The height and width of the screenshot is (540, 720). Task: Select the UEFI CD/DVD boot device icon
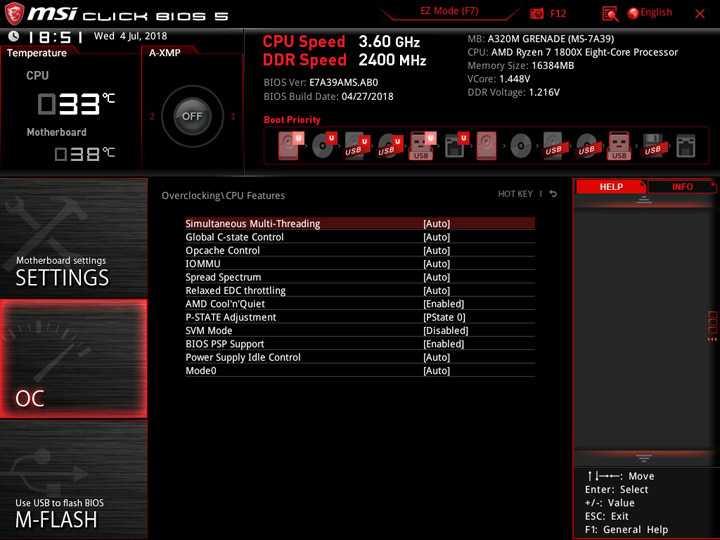[324, 146]
